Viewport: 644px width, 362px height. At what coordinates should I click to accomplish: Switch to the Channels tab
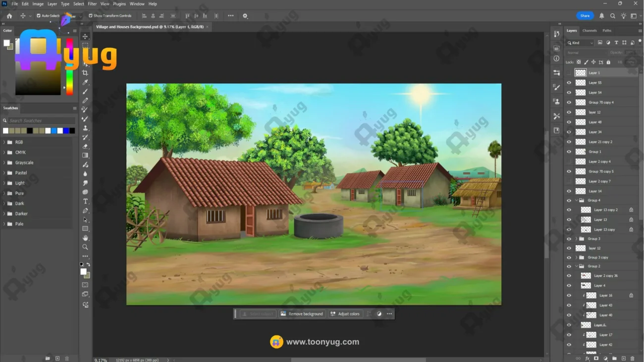590,31
